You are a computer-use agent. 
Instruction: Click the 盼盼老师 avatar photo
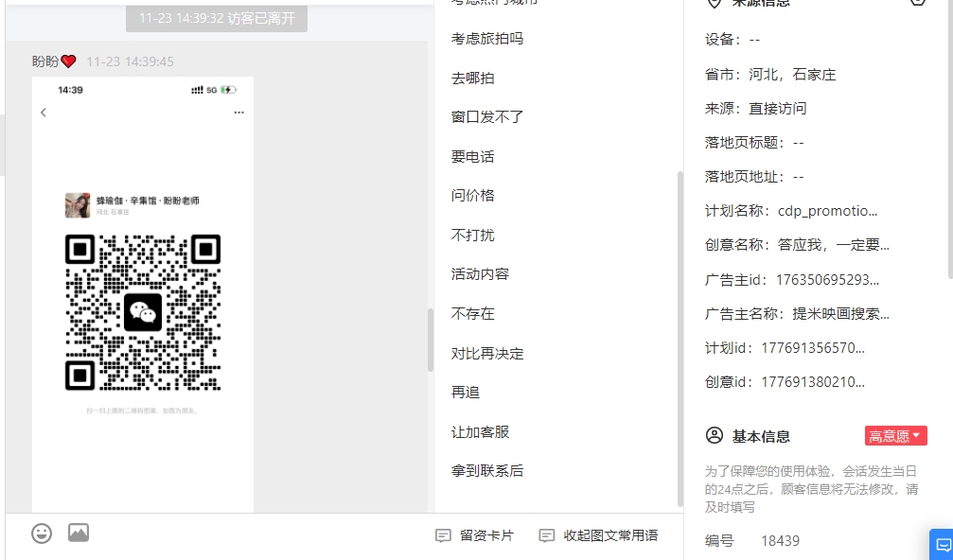(78, 205)
